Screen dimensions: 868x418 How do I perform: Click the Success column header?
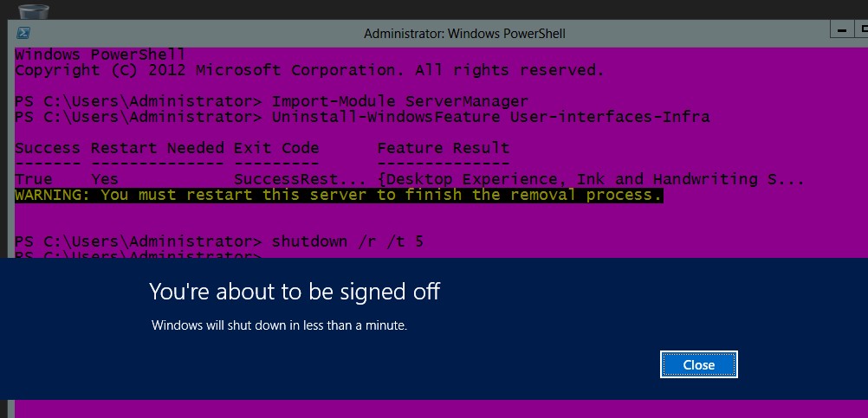pyautogui.click(x=47, y=148)
